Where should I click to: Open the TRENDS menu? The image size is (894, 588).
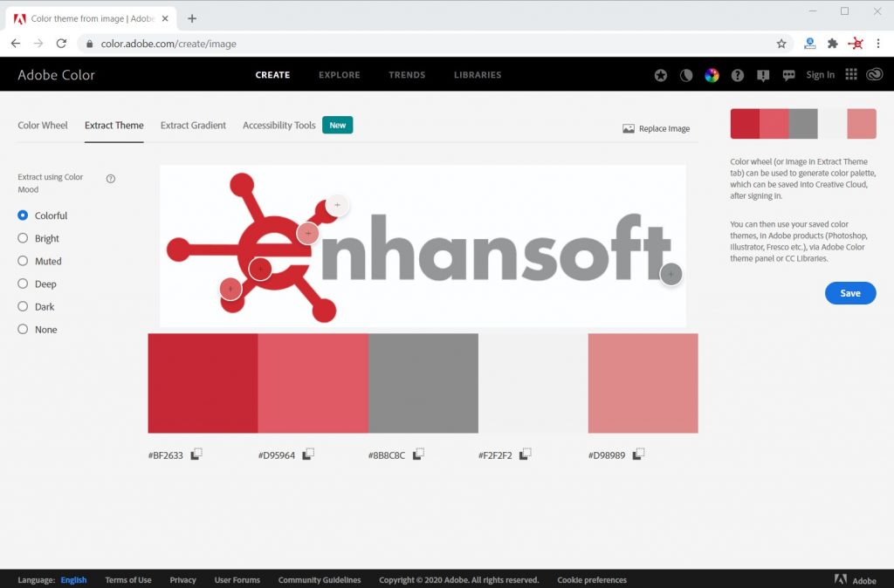click(407, 75)
